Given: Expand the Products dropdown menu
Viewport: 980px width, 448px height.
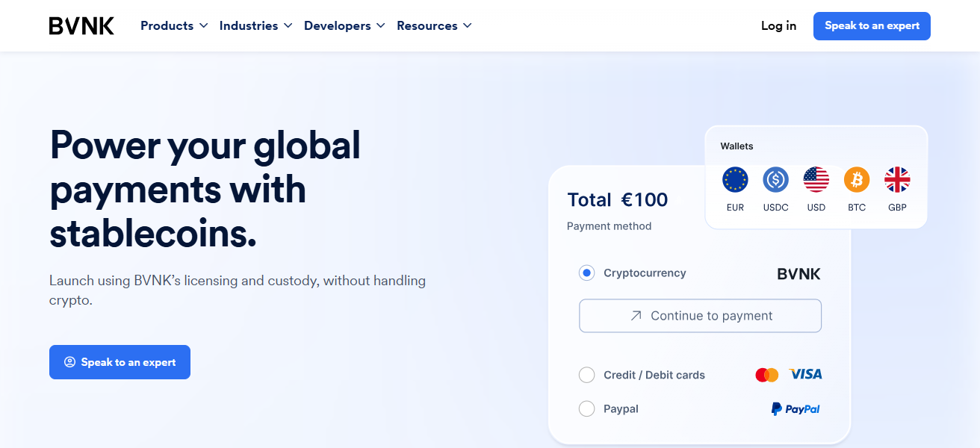Looking at the screenshot, I should (x=173, y=26).
